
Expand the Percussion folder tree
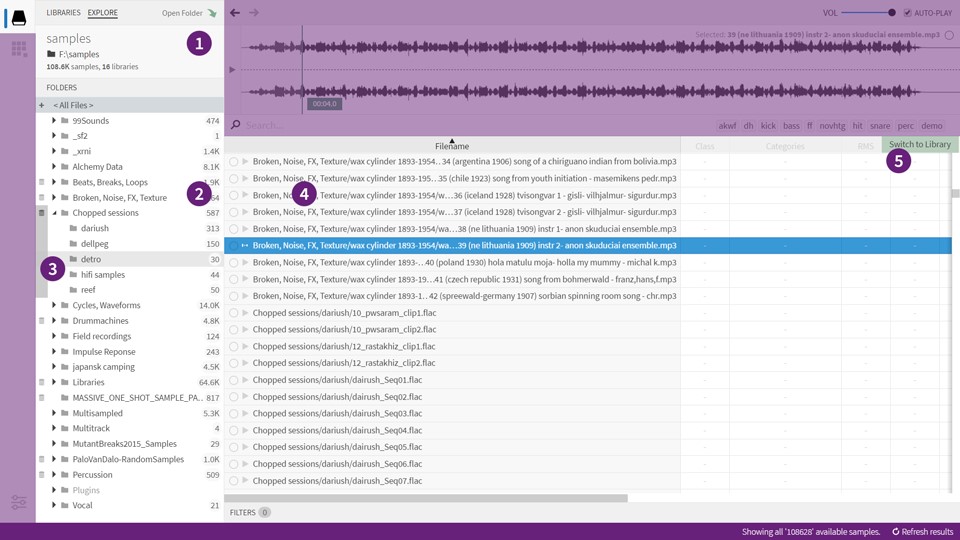(x=54, y=475)
